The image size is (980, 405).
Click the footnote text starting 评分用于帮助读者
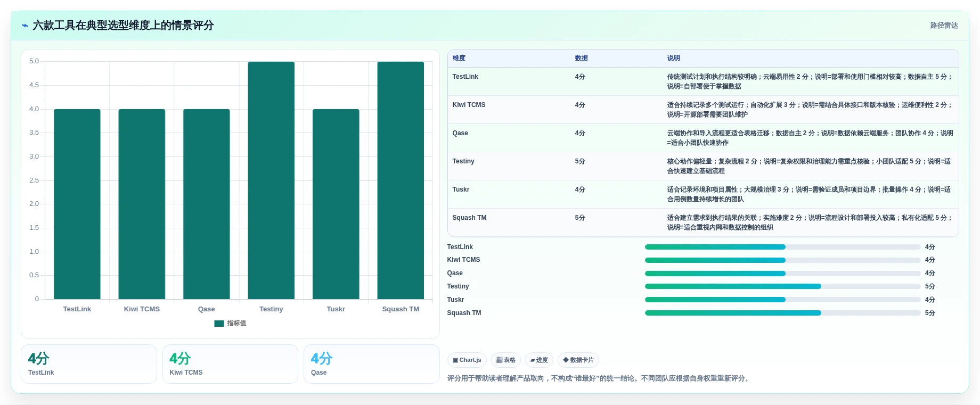599,378
